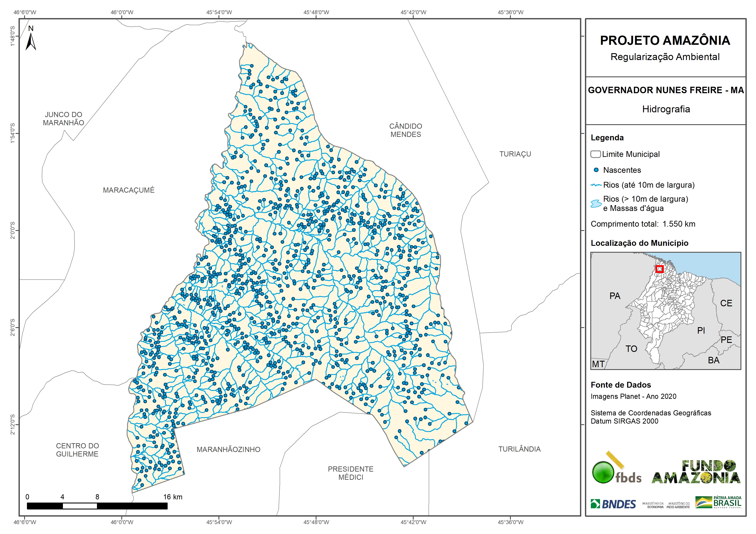756x534 pixels.
Task: Click the PROJETO AMAZÔNIA title
Action: tap(665, 40)
